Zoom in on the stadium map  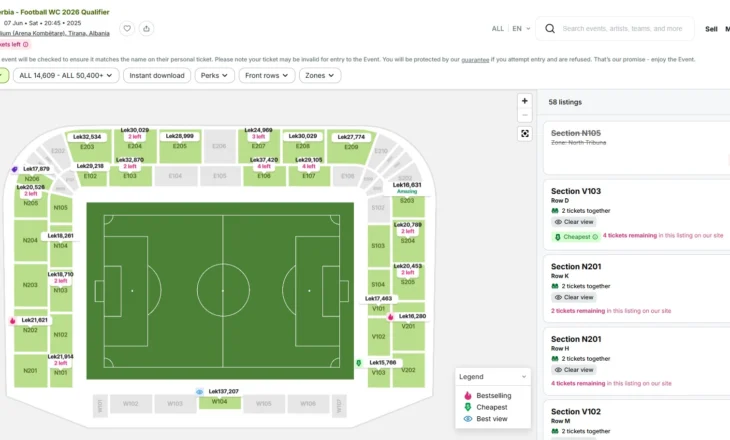click(525, 101)
